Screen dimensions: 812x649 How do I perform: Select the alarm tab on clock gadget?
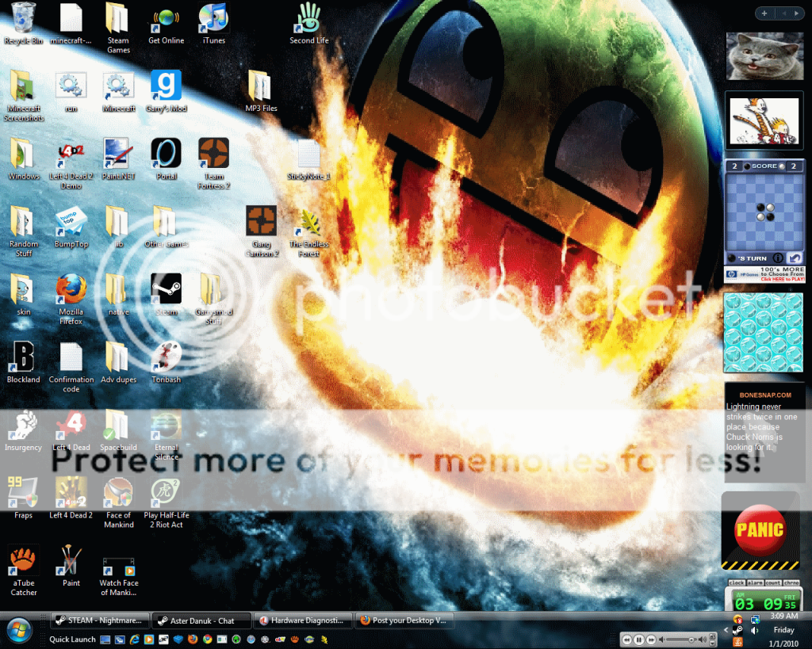tap(755, 582)
